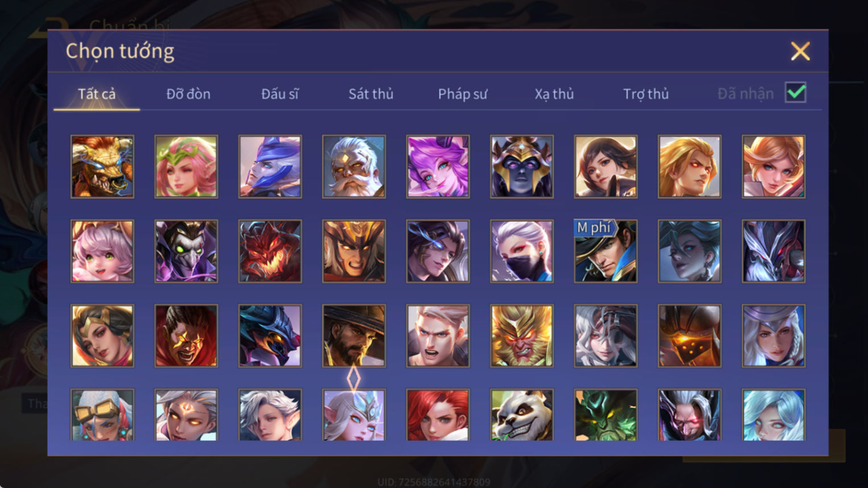
Task: Pick the white-bearded old man hero
Action: 353,167
